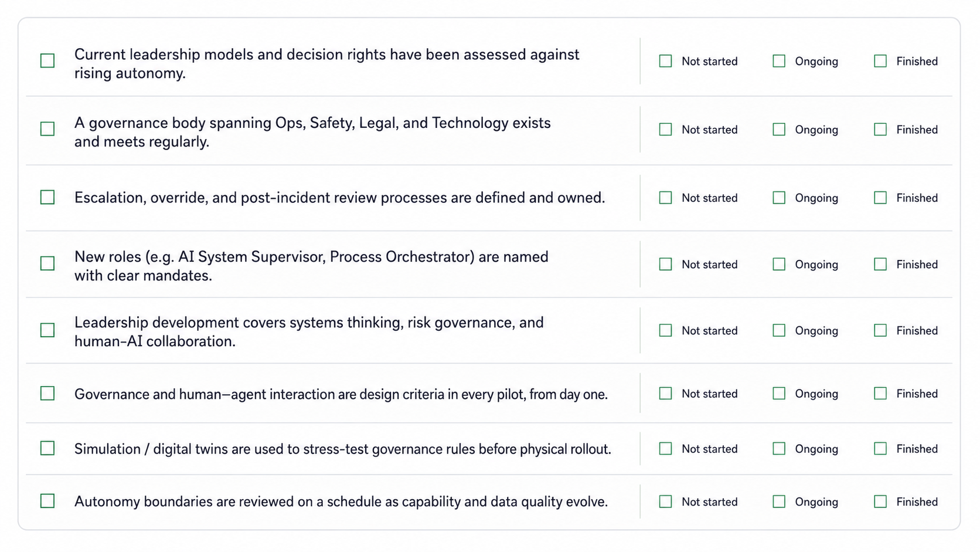The width and height of the screenshot is (980, 552).
Task: Check the autonomy boundaries reviewed item checkbox
Action: click(47, 501)
